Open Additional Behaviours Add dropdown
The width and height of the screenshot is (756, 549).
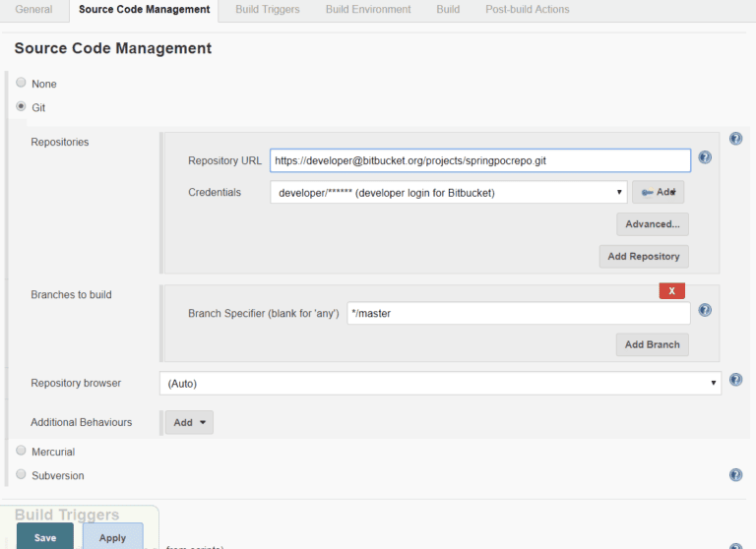pyautogui.click(x=189, y=422)
